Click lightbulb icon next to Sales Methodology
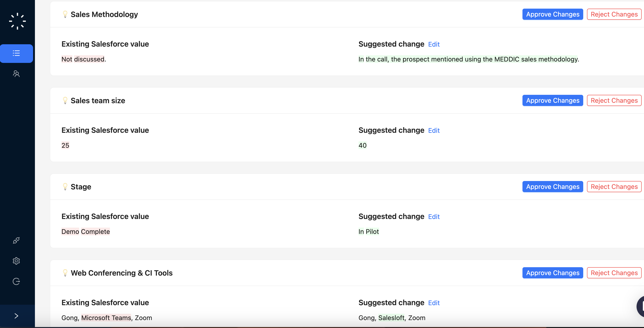Image resolution: width=644 pixels, height=328 pixels. 65,14
